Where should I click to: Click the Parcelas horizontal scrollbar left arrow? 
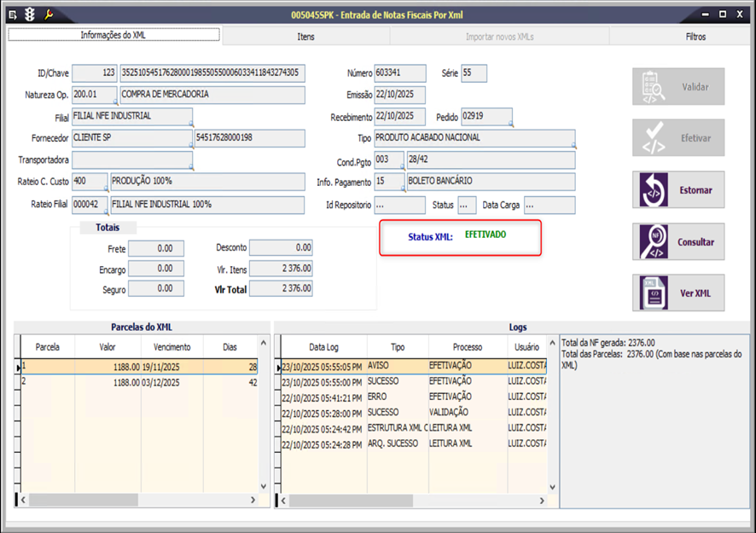pos(23,501)
